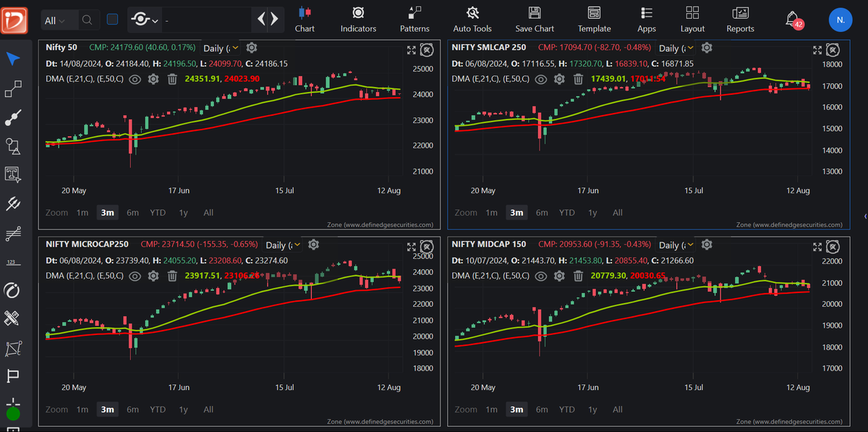Screen dimensions: 868x432
Task: Toggle the blue checkbox beside search
Action: click(x=112, y=20)
